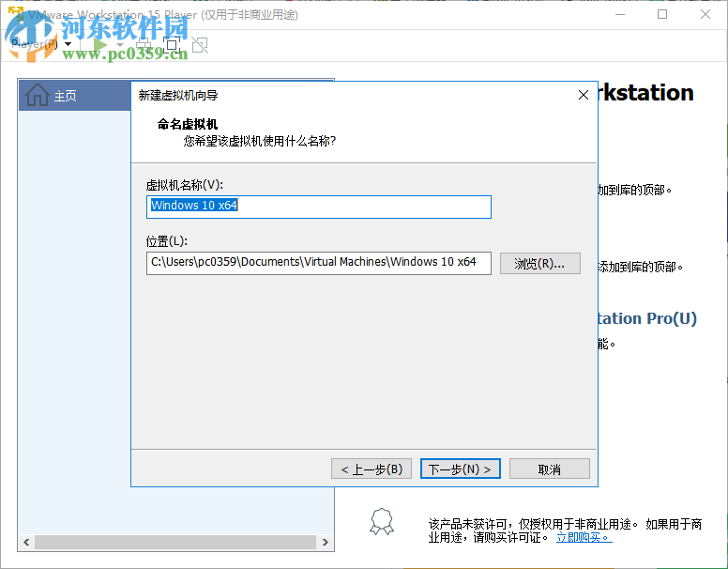
Task: Click the 虚拟机名称 text field
Action: tap(319, 207)
